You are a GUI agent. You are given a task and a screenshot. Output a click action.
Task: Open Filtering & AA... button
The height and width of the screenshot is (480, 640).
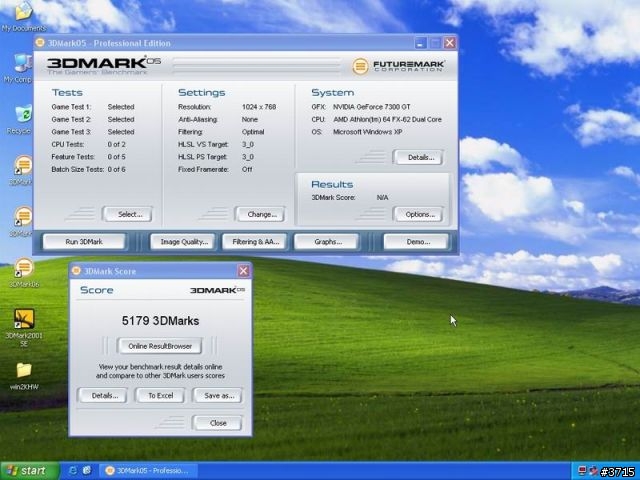point(255,242)
